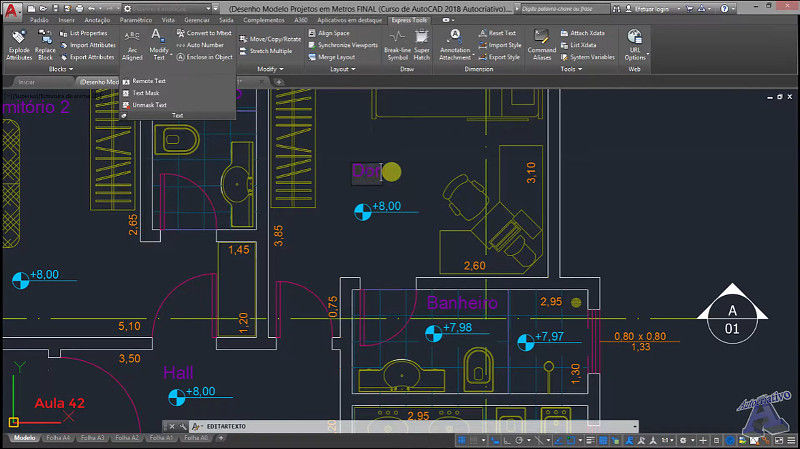Run Import Style dimension command
Screen dimensions: 800x449
tap(500, 45)
